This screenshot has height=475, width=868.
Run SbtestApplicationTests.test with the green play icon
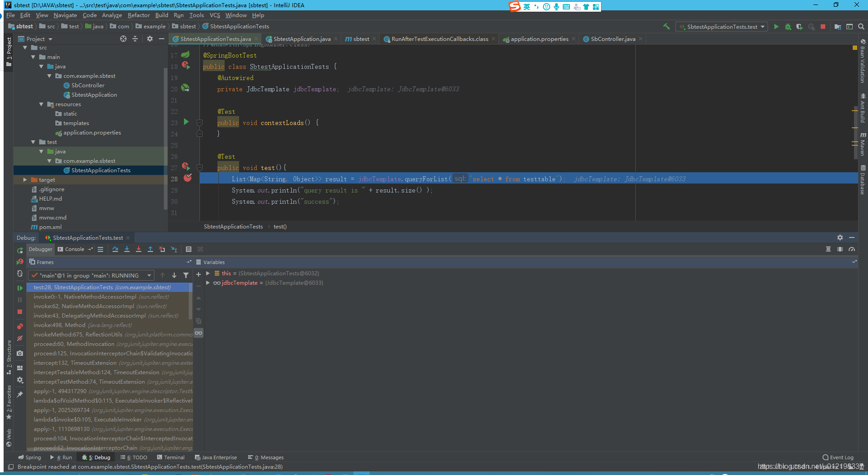click(776, 27)
